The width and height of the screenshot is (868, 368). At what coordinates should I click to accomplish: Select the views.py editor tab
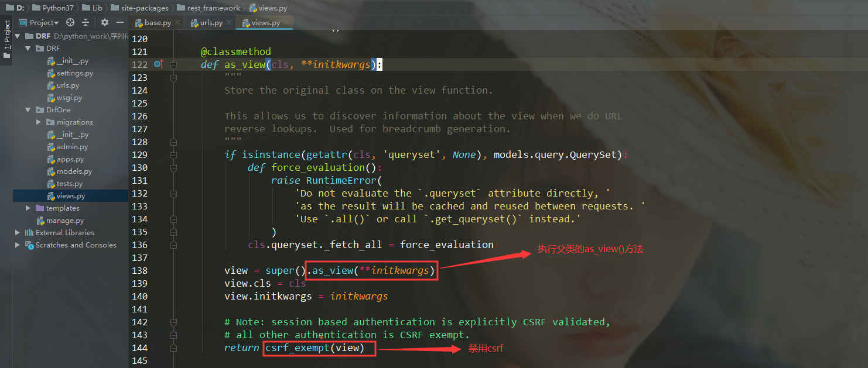pos(265,23)
